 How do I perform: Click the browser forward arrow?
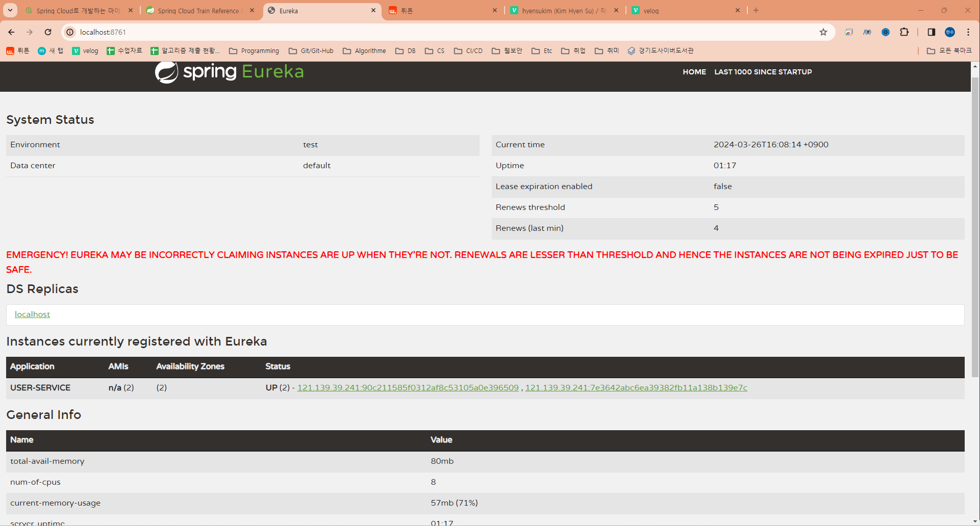point(30,32)
